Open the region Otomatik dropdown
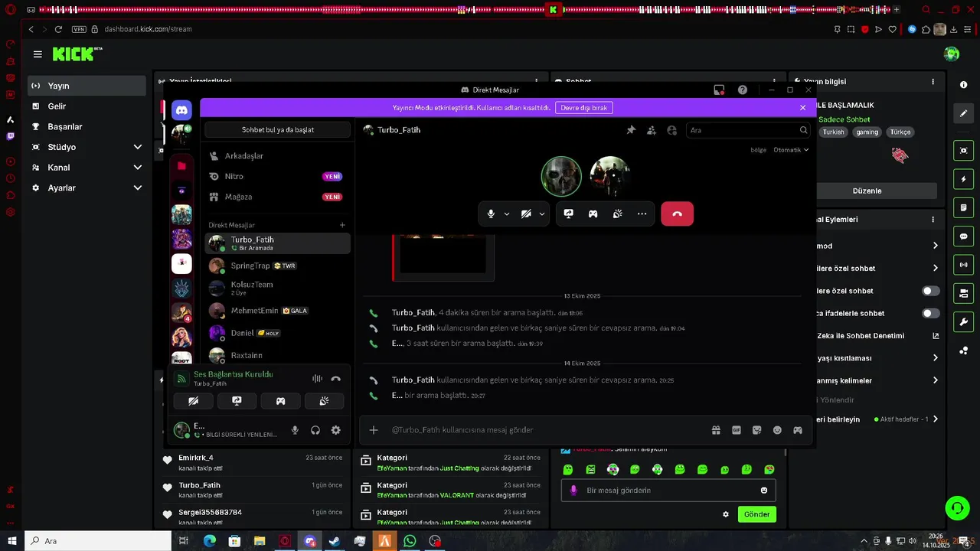Viewport: 980px width, 551px height. [791, 150]
